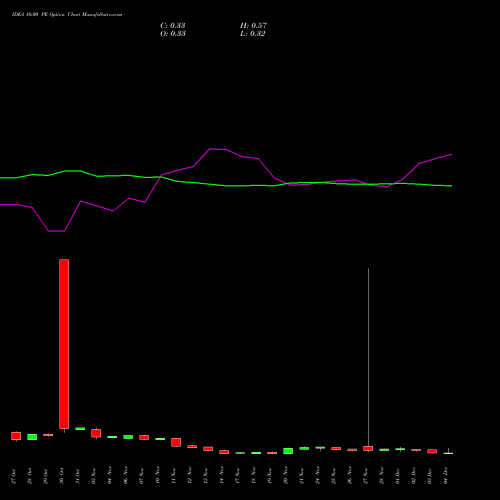Click the '01 Dec' date axis label

[397, 476]
